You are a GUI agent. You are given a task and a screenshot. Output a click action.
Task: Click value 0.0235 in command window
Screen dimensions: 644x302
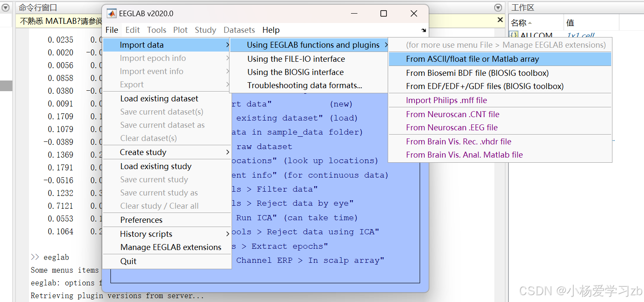coord(61,40)
